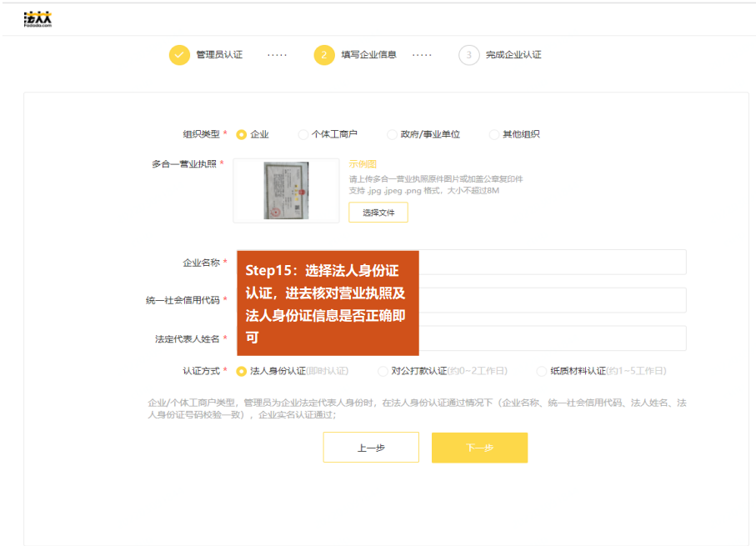Select the 个体工商户 organization type
Screen dimensions: 756x546
point(303,134)
